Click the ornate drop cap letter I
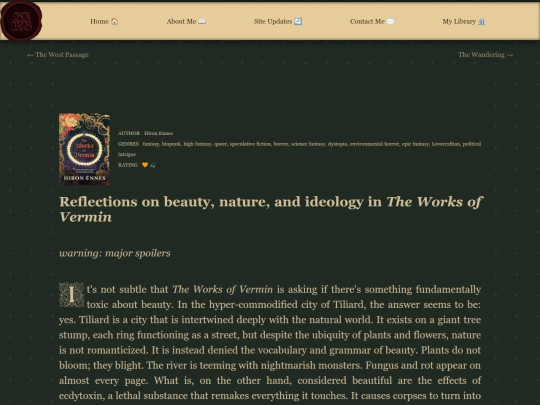The width and height of the screenshot is (540, 405). click(71, 295)
